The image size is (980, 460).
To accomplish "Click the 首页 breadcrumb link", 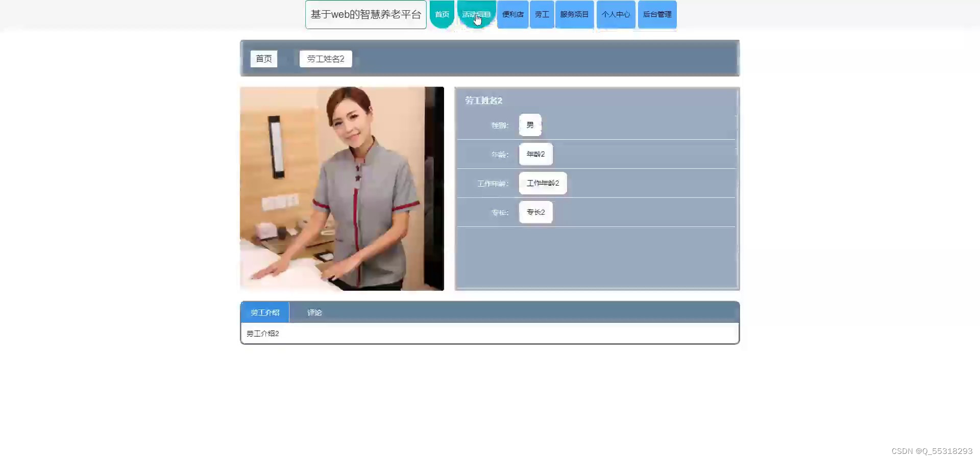I will 264,59.
